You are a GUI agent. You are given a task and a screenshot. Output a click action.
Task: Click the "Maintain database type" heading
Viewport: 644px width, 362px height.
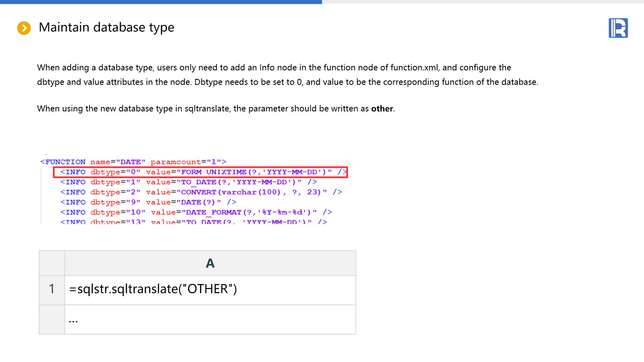click(106, 27)
